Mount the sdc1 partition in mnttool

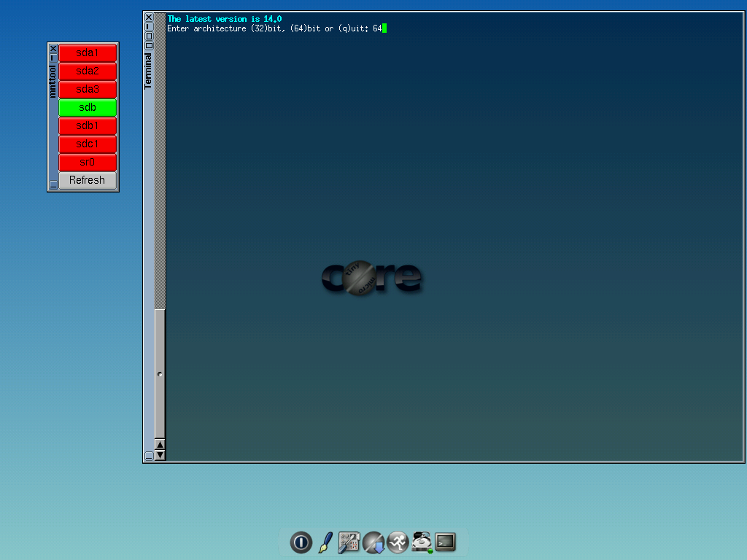point(88,144)
